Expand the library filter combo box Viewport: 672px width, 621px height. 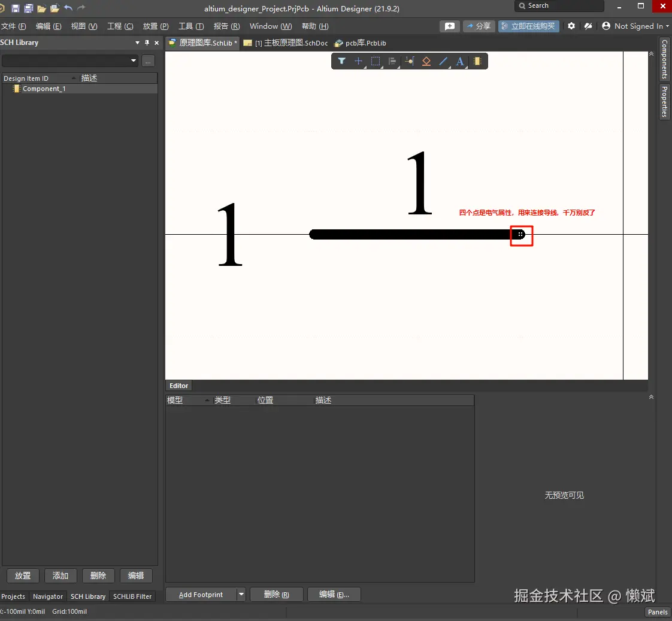(x=134, y=61)
